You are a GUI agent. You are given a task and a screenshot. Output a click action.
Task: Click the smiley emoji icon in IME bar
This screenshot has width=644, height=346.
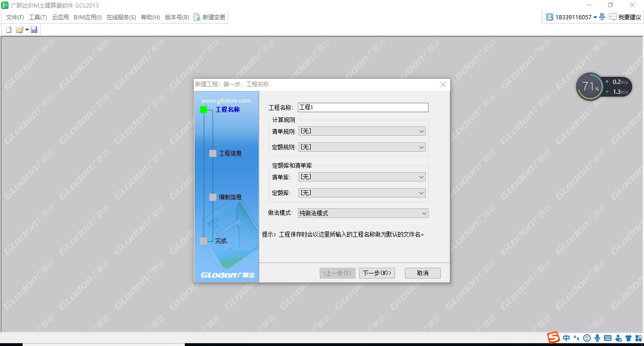587,338
